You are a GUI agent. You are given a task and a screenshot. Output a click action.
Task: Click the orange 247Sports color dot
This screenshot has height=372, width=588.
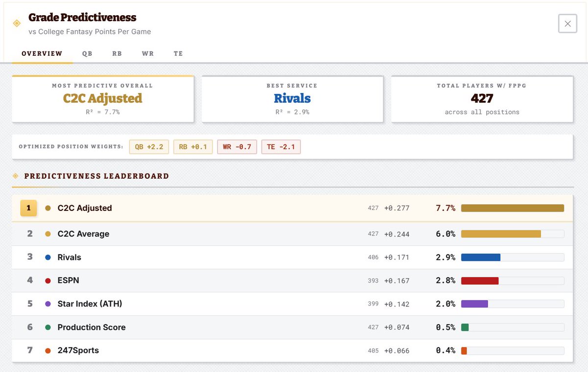(x=48, y=350)
